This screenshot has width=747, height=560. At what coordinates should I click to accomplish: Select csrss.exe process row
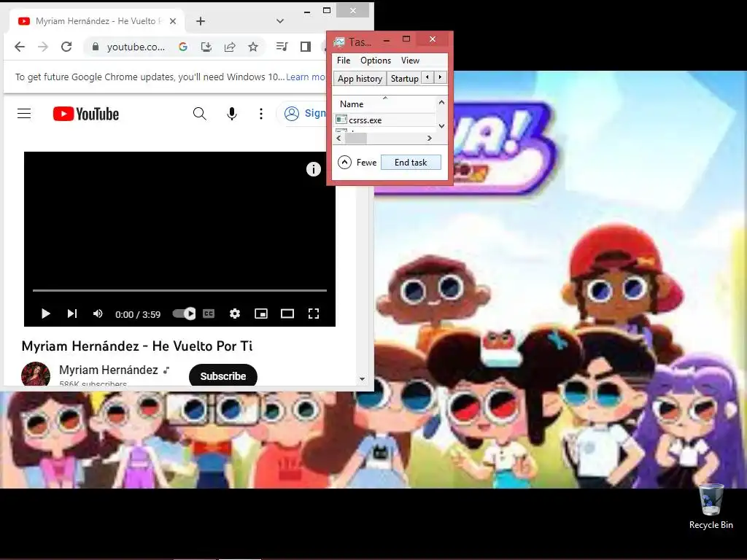[x=385, y=120]
